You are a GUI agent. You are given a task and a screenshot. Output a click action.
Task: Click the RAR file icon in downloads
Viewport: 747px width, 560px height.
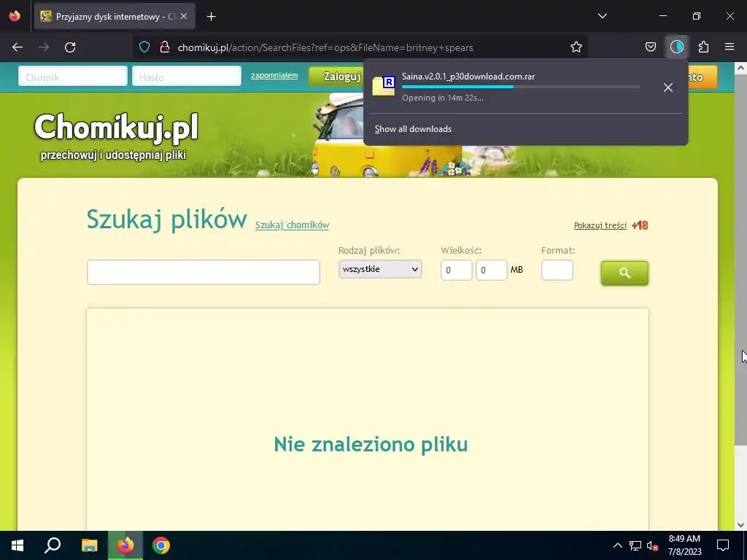click(x=384, y=86)
